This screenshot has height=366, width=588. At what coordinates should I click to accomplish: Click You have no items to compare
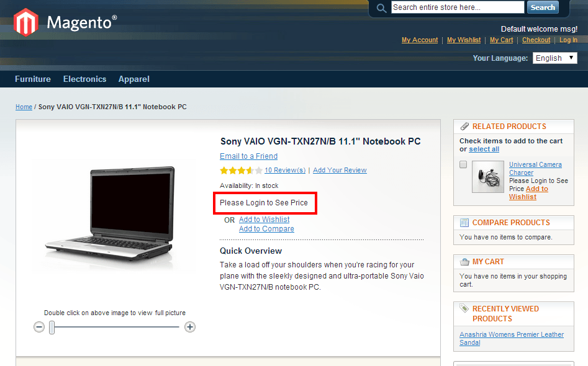(x=506, y=237)
